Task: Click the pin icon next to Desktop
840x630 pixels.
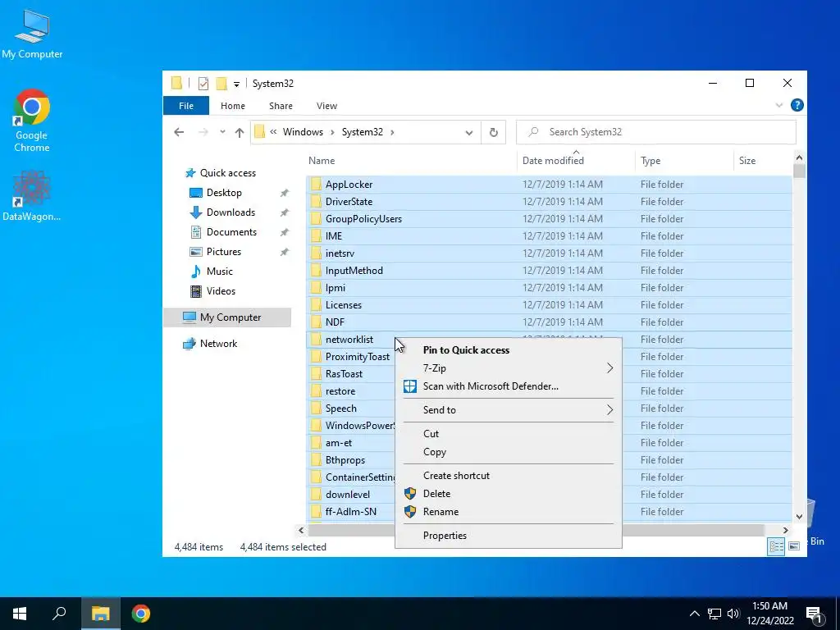Action: coord(285,193)
